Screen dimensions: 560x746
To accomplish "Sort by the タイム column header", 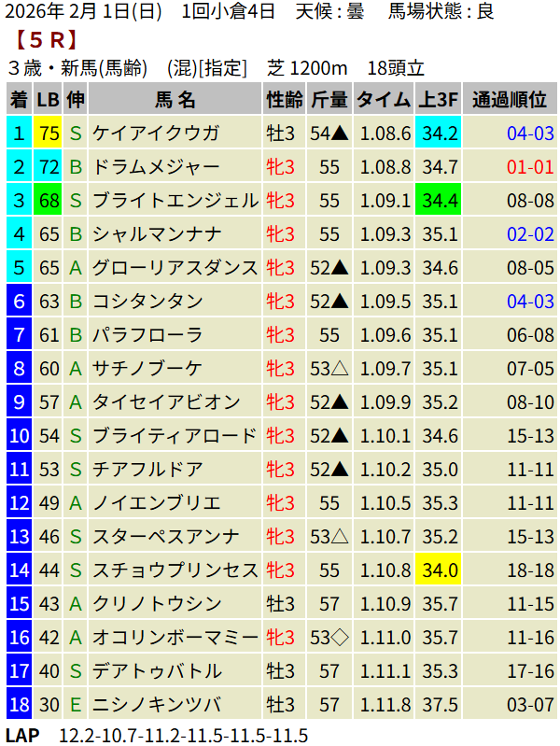I will 384,100.
